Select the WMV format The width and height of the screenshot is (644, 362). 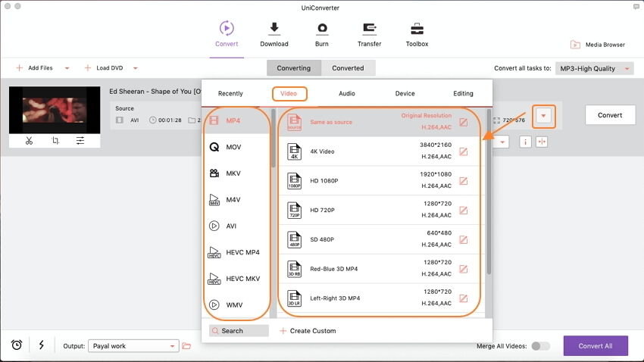coord(236,304)
